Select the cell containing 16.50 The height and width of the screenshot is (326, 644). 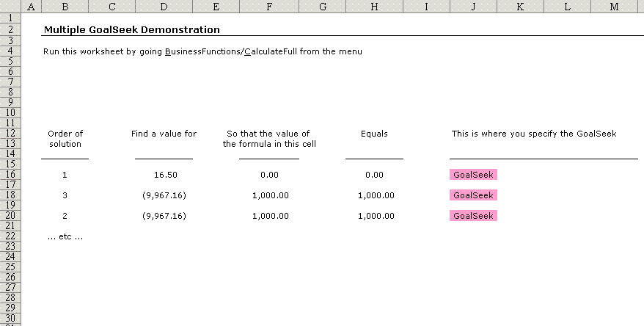(164, 175)
